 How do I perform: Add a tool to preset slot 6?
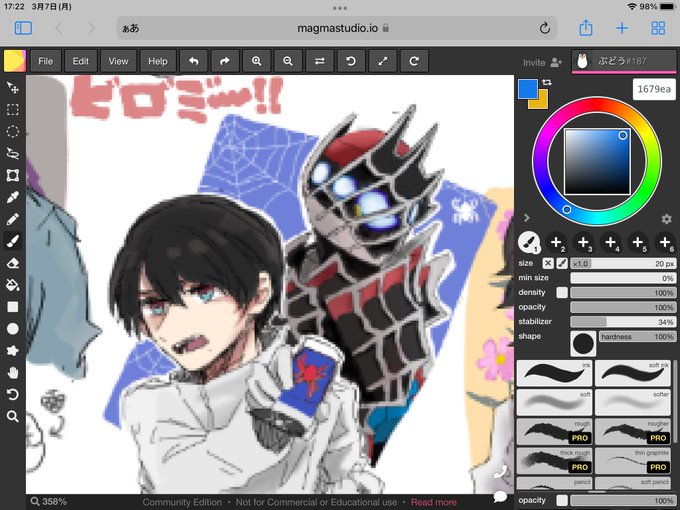665,242
